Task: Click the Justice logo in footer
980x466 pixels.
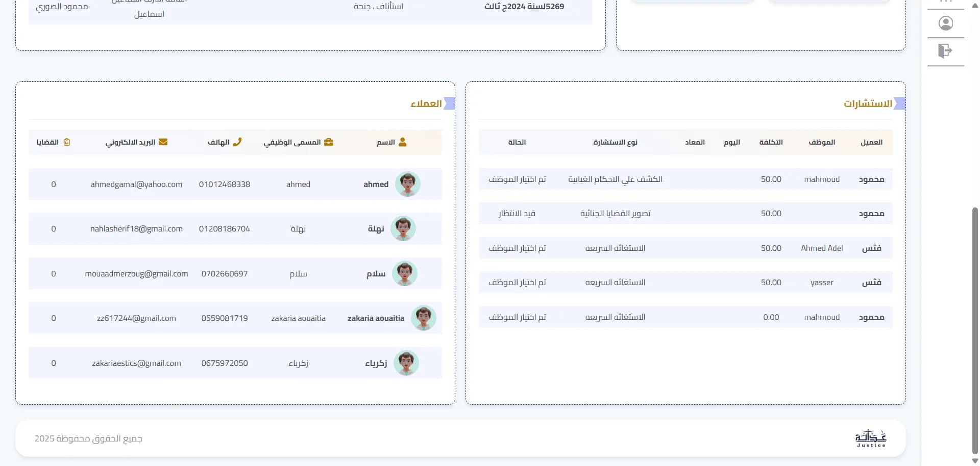Action: coord(871,438)
